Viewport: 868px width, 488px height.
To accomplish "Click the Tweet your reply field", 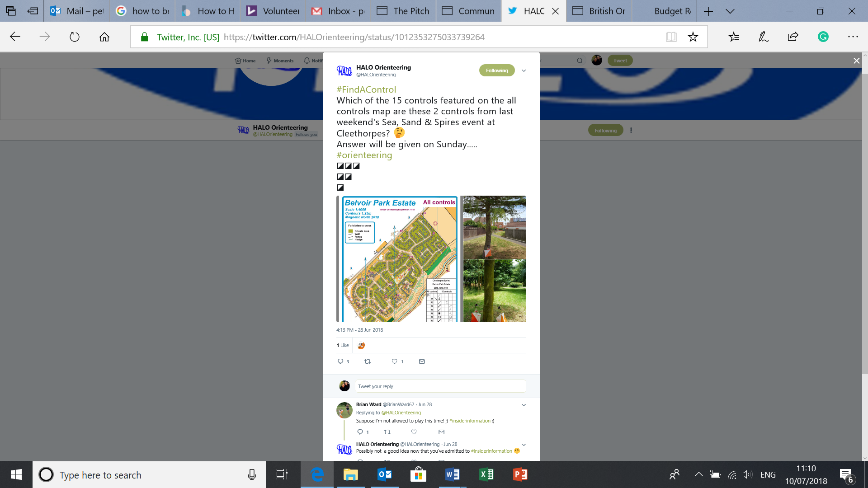I will click(x=440, y=386).
